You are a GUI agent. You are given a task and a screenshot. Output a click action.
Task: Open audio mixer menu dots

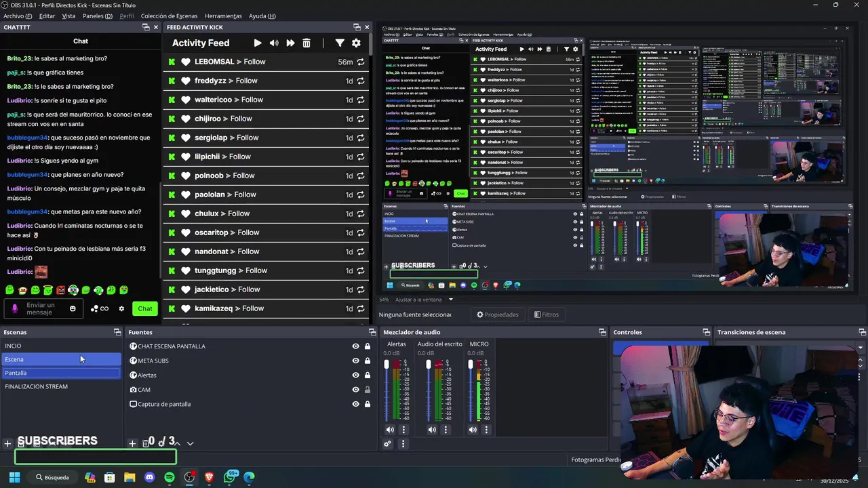[403, 444]
